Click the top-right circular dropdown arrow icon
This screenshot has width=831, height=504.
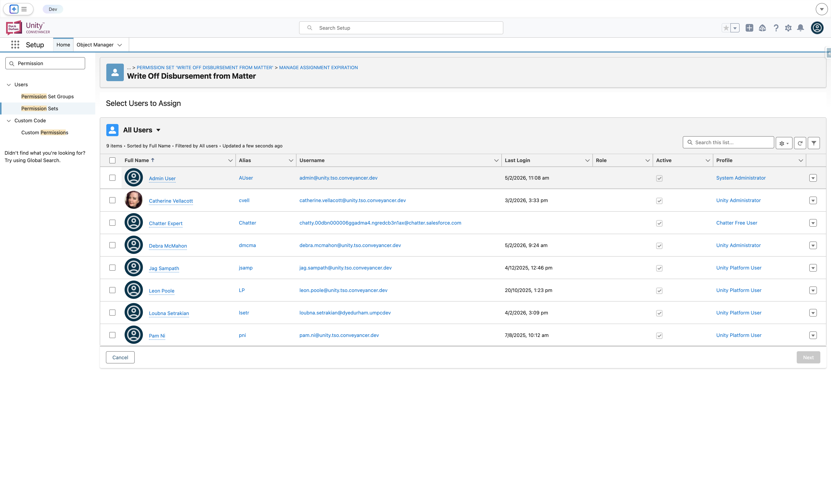(x=821, y=9)
